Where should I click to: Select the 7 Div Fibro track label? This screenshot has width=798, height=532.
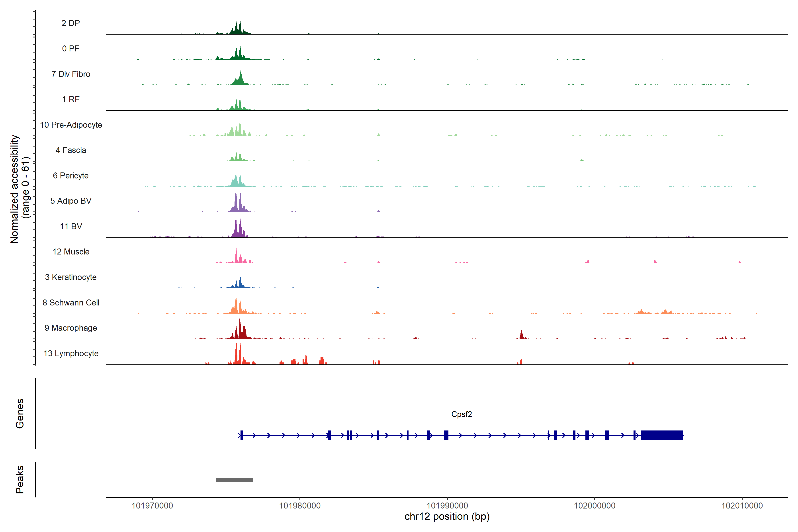[70, 74]
